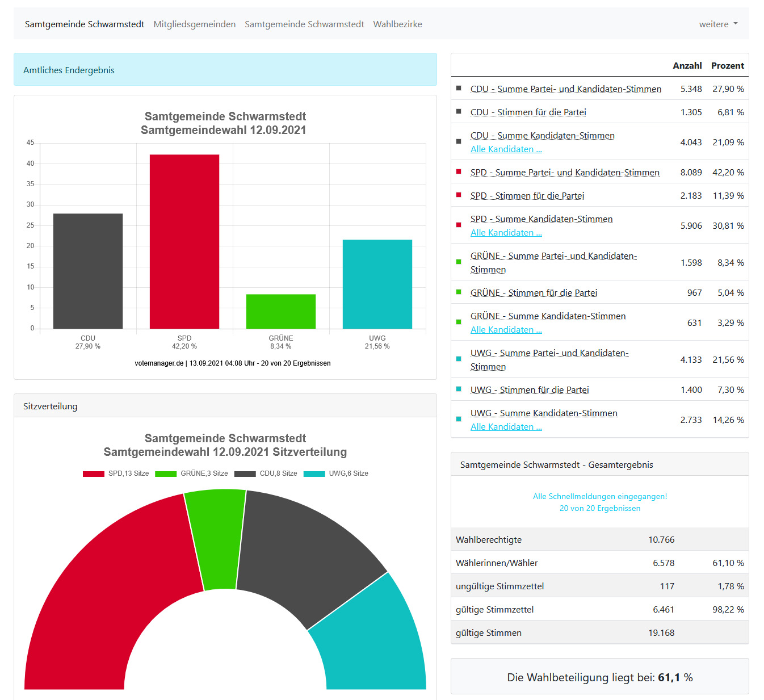Hide UWG via turquoise legend swatch

point(314,473)
